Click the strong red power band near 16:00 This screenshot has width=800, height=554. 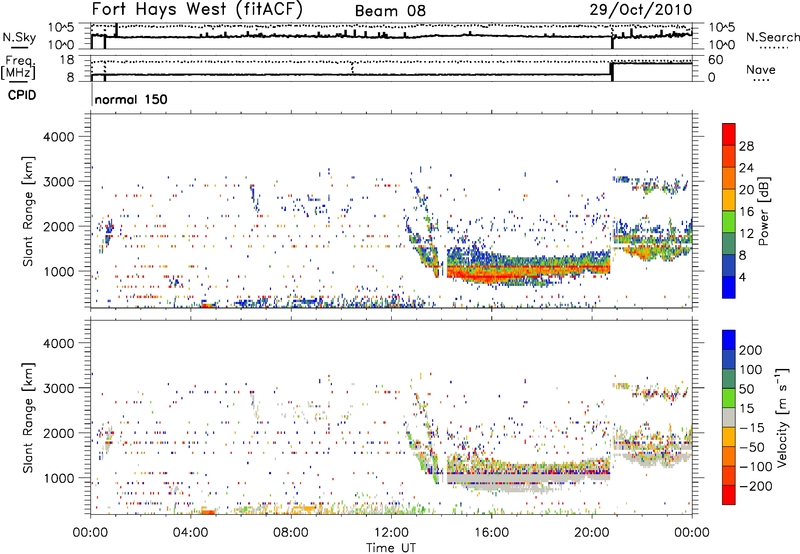(491, 272)
